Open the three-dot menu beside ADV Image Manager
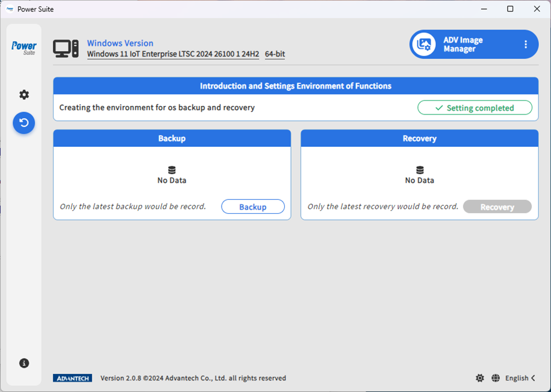Image resolution: width=551 pixels, height=392 pixels. (526, 45)
